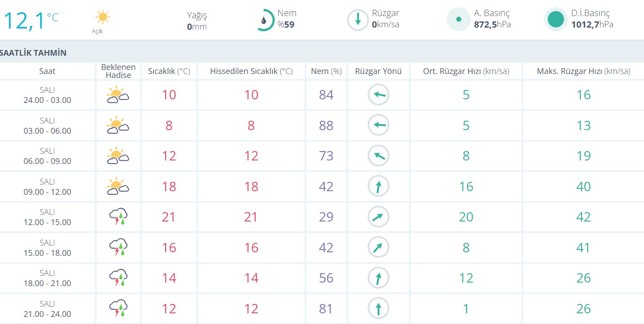The height and width of the screenshot is (324, 644).
Task: Click the A. Basınç pressure circle icon
Action: click(x=458, y=20)
